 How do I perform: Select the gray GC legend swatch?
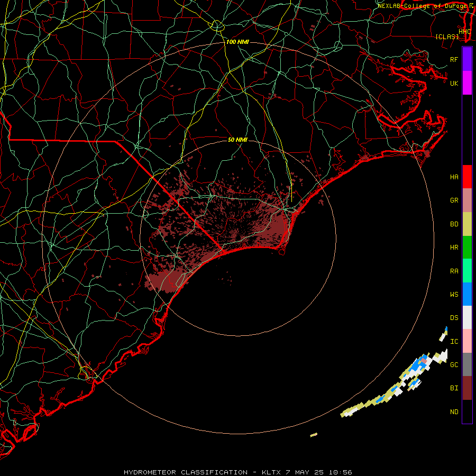467,364
